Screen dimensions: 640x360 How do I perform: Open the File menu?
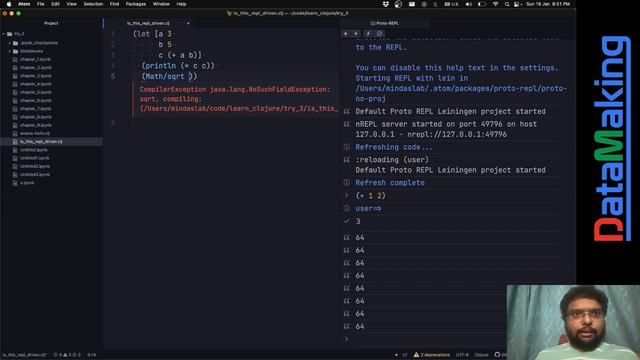[x=40, y=4]
